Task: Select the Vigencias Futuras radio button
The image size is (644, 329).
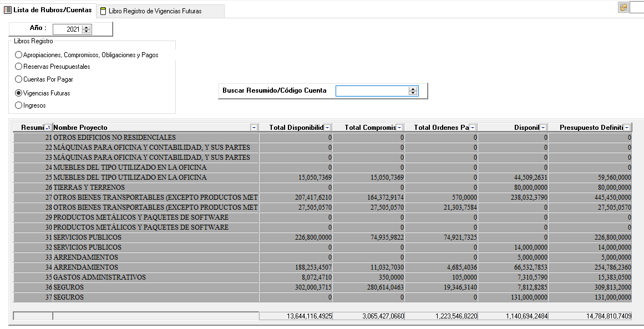Action: click(x=19, y=93)
